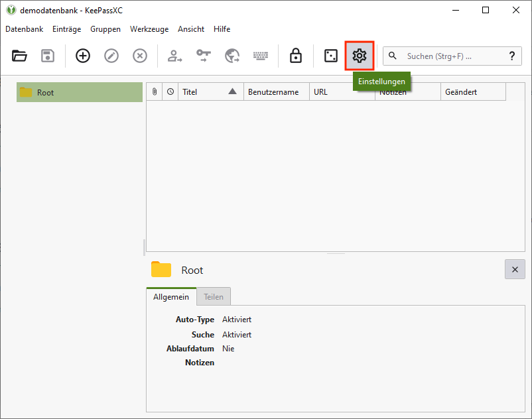This screenshot has width=532, height=419.
Task: Perform Auto-Type with the keyboard icon
Action: [260, 56]
